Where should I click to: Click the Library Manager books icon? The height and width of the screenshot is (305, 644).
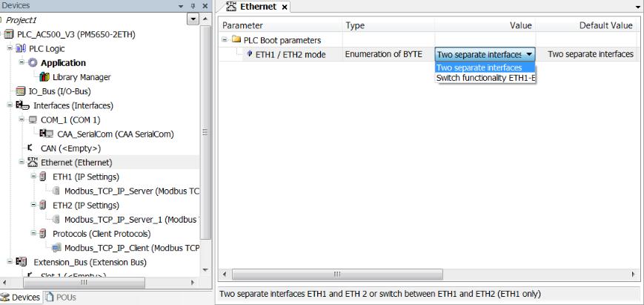pyautogui.click(x=44, y=77)
